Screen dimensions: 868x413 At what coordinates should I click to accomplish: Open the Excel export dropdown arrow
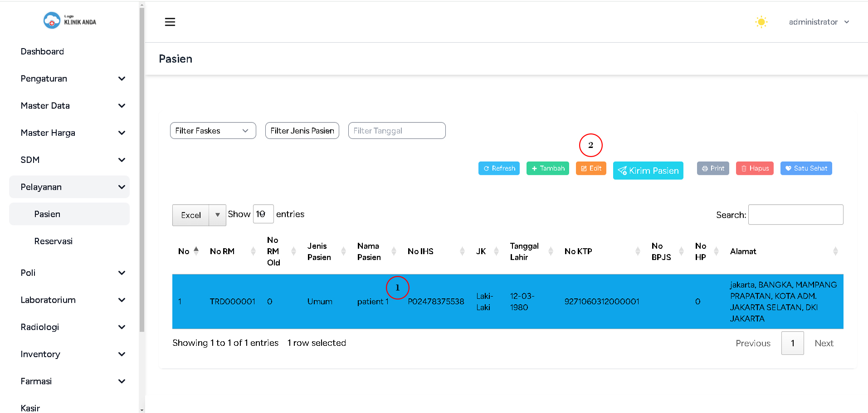pos(218,215)
